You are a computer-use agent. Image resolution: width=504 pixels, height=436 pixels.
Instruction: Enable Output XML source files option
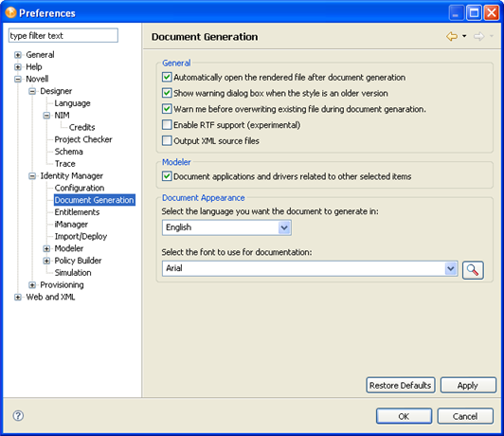(167, 141)
